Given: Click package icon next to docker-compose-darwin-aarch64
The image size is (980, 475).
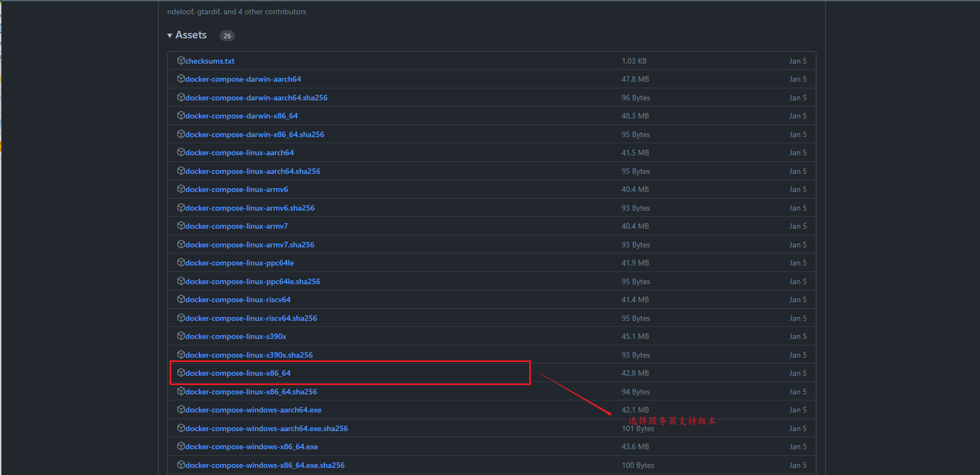Looking at the screenshot, I should click(x=181, y=79).
